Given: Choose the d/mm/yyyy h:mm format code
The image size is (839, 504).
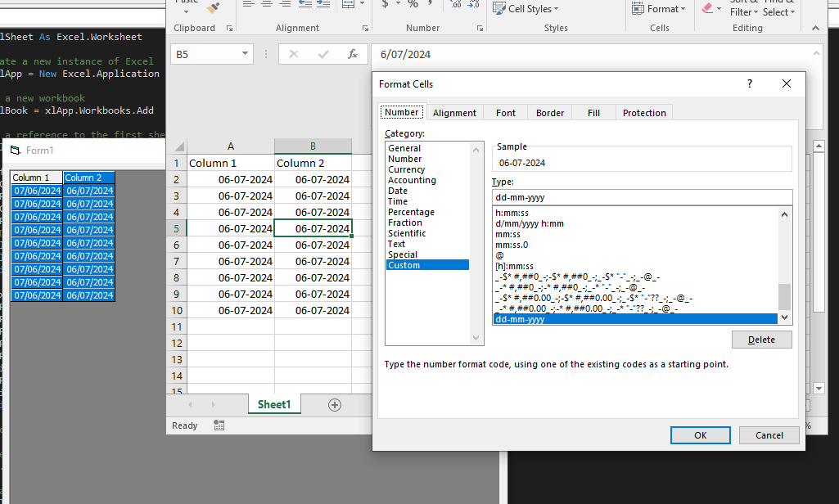Looking at the screenshot, I should click(x=530, y=223).
